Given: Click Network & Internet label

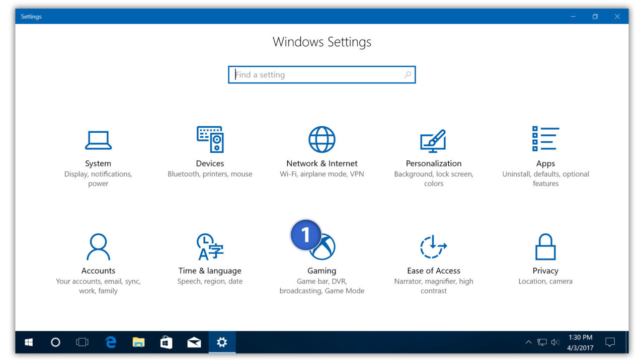Looking at the screenshot, I should 322,163.
